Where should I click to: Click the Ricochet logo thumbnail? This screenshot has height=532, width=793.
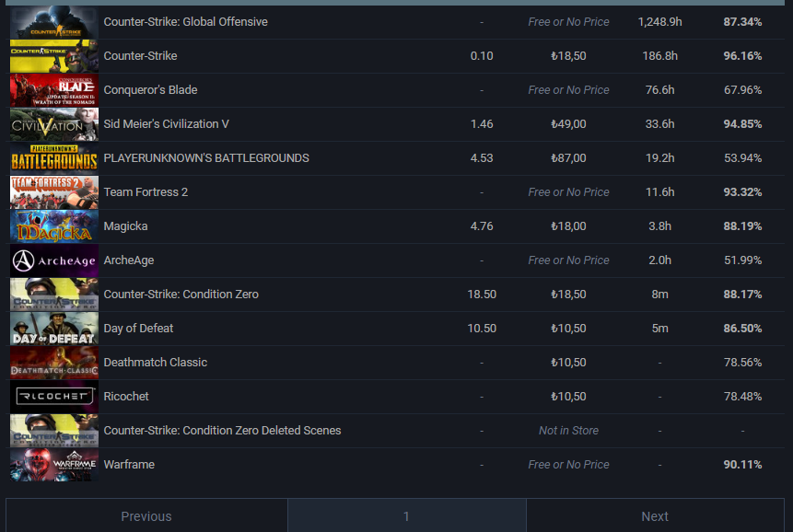coord(54,397)
